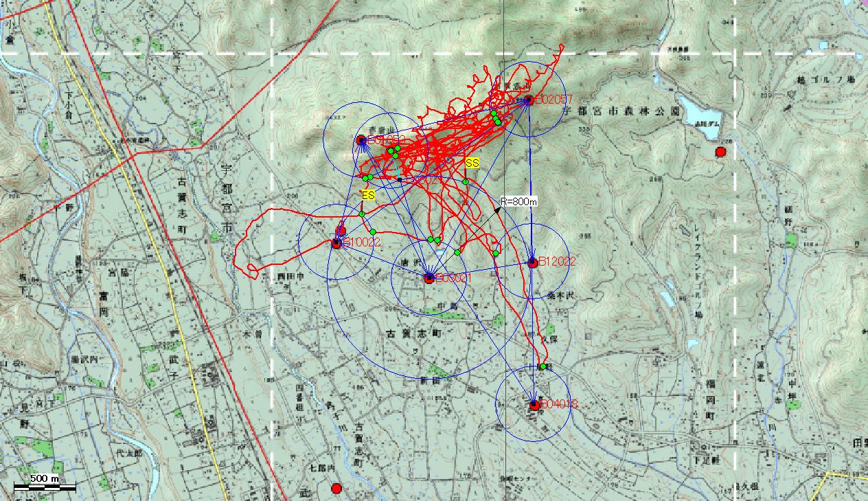Select the green track point above the southernmost waypoint
This screenshot has height=501, width=868.
click(x=542, y=366)
